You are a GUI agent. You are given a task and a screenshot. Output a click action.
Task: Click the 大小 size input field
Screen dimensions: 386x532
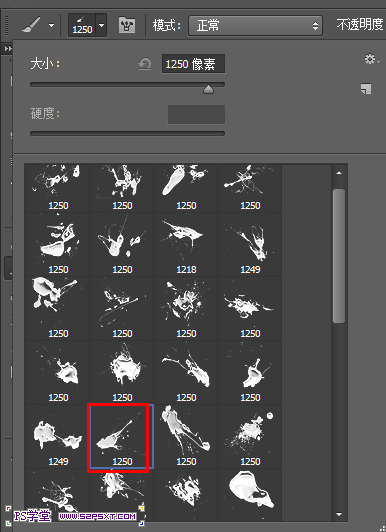coord(193,64)
